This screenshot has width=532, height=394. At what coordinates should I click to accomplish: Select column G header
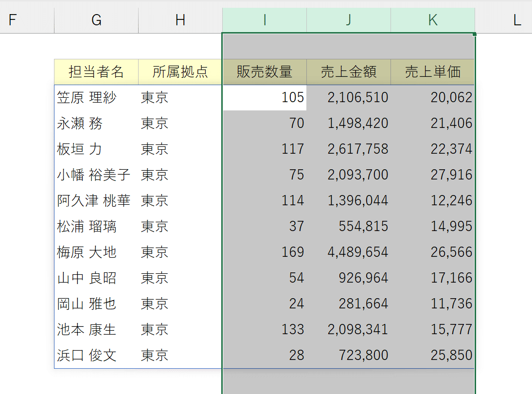(96, 20)
